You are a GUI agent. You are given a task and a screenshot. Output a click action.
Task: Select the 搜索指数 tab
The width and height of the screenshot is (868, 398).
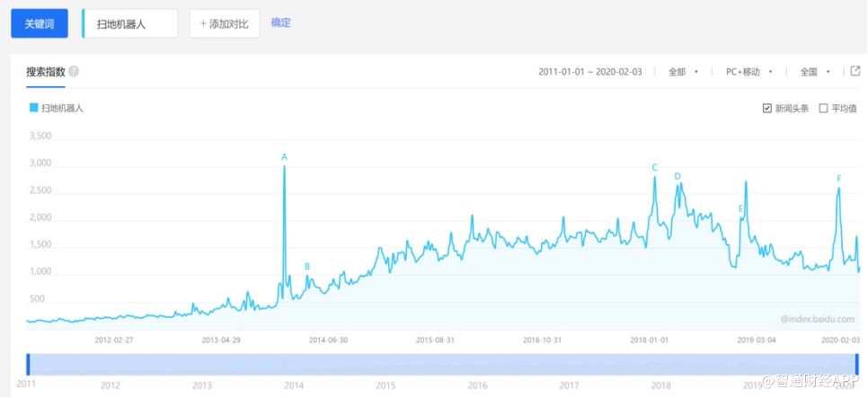click(x=46, y=72)
